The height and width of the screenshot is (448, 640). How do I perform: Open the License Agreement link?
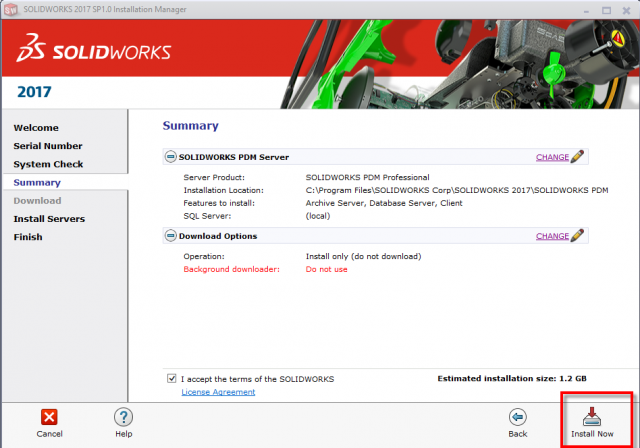point(218,392)
